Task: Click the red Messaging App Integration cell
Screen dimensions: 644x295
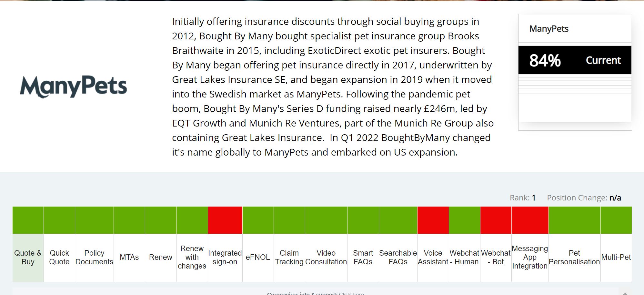Action: (x=530, y=220)
